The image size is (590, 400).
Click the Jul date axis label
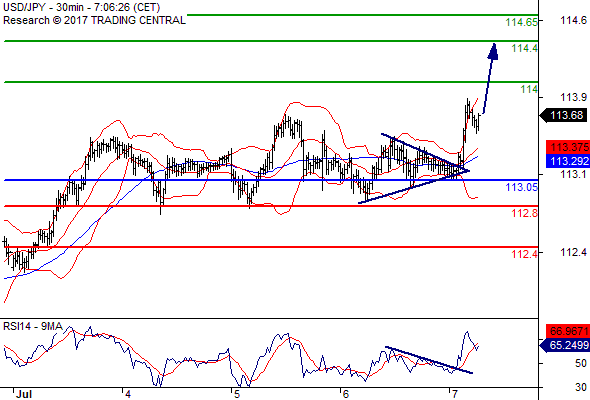[24, 394]
